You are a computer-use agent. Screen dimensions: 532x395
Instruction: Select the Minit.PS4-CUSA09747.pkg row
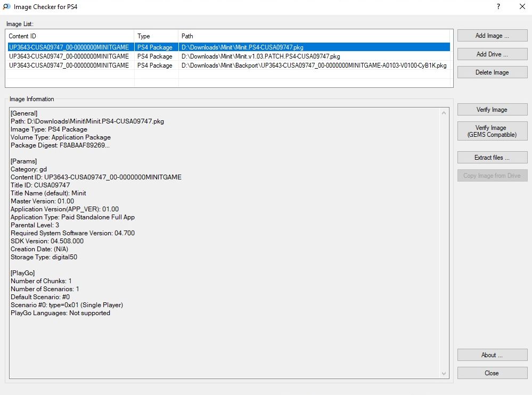229,47
